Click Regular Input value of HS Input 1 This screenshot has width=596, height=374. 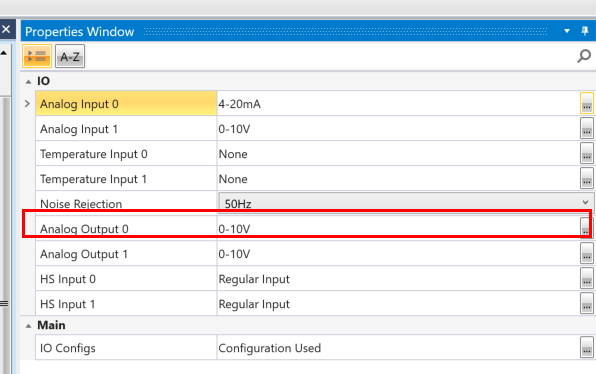[x=254, y=304]
